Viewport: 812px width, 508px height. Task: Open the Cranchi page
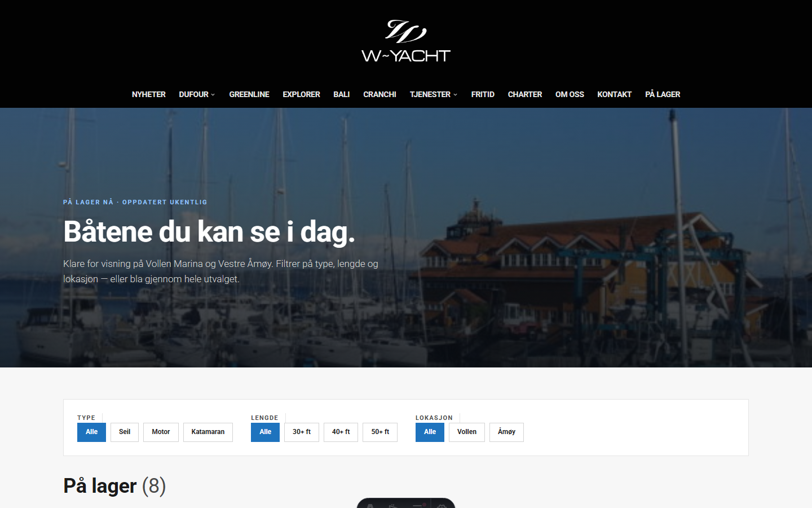pyautogui.click(x=379, y=94)
